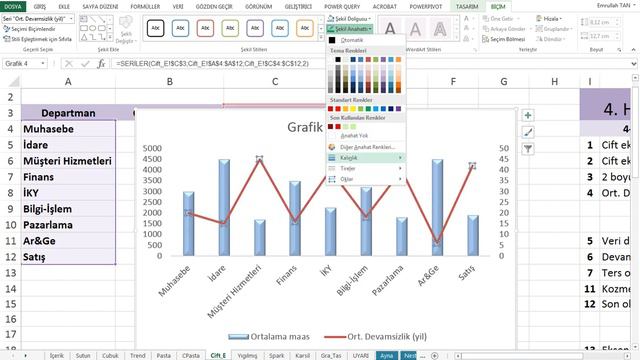Open the DOSYA file tab
The height and width of the screenshot is (360, 640).
point(13,7)
